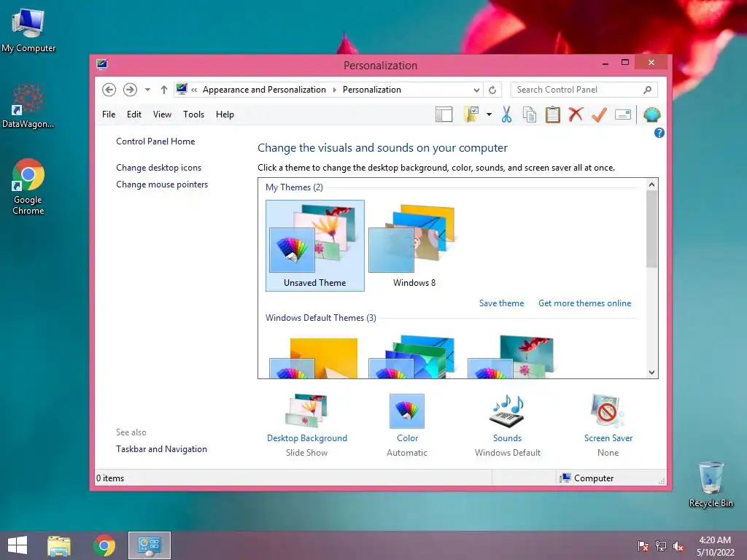Open the Sounds settings
Viewport: 747px width, 560px height.
click(x=508, y=425)
